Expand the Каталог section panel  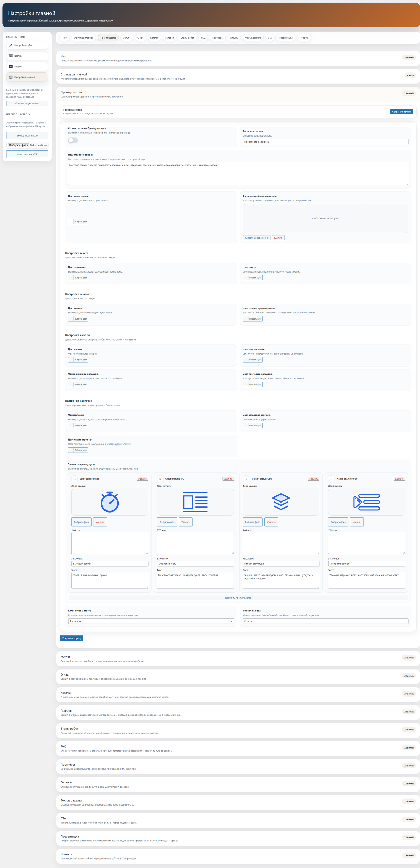coord(238,694)
